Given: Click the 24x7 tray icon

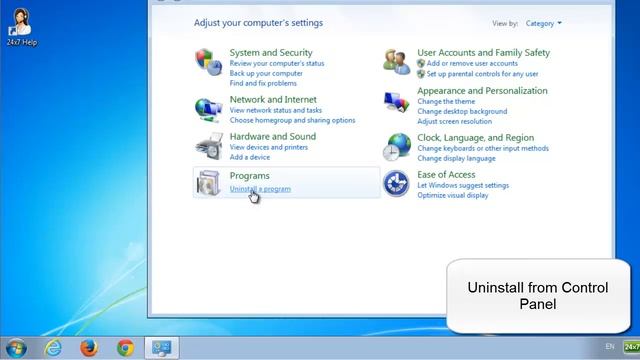Looking at the screenshot, I should pyautogui.click(x=631, y=347).
